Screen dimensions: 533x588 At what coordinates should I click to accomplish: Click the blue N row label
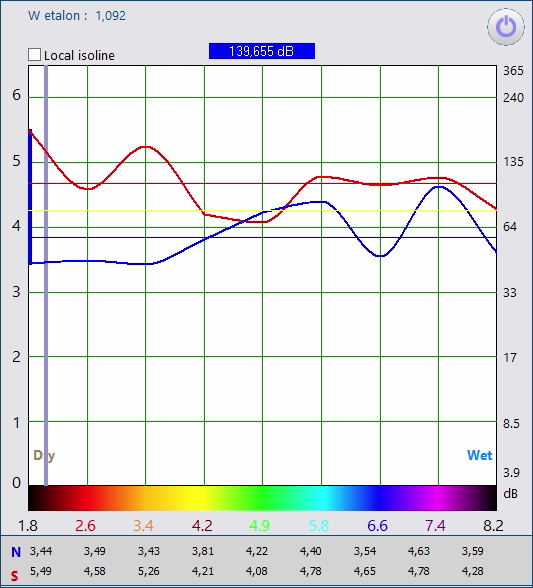(x=16, y=552)
